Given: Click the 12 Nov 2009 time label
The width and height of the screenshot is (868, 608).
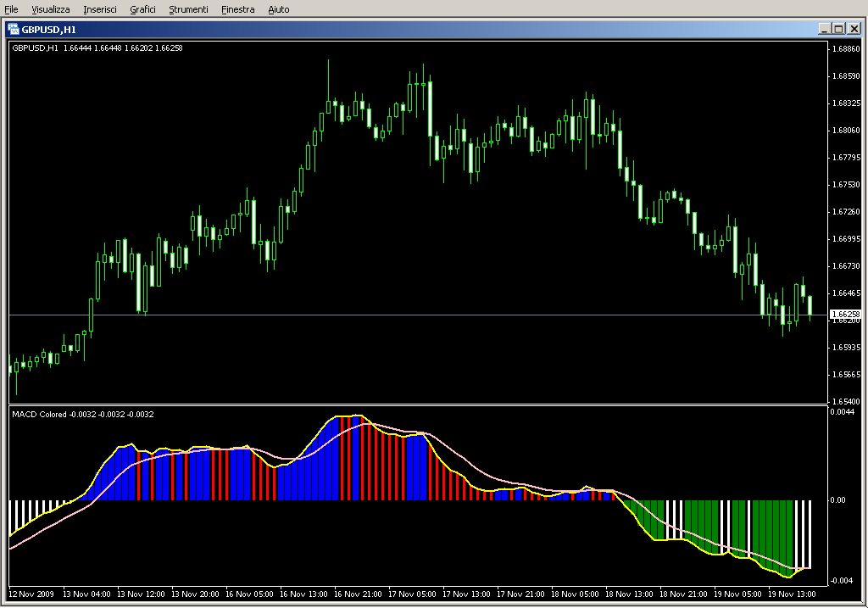Looking at the screenshot, I should tap(31, 594).
